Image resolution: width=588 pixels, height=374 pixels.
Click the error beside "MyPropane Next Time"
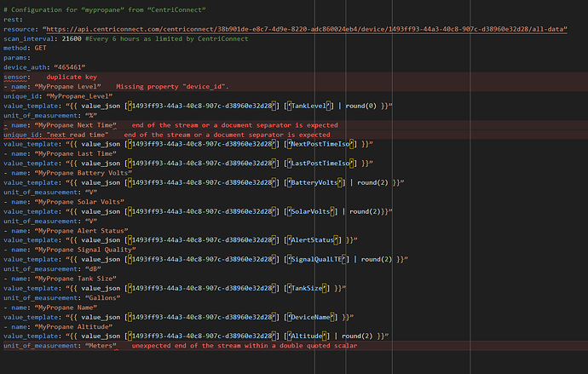click(234, 125)
